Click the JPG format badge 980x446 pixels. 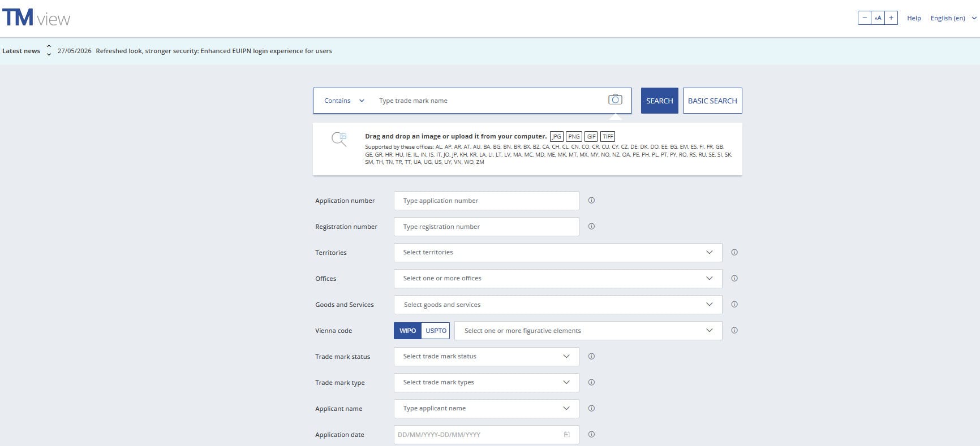coord(557,136)
